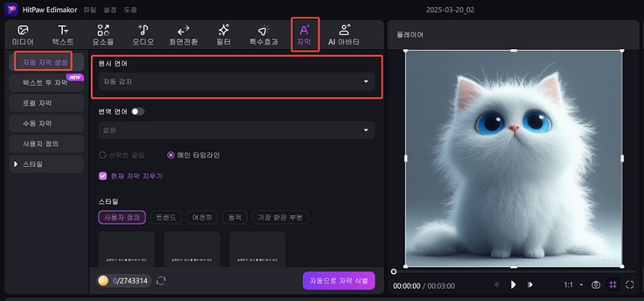
Task: Click the project title 2025-03-20_02
Action: (450, 9)
